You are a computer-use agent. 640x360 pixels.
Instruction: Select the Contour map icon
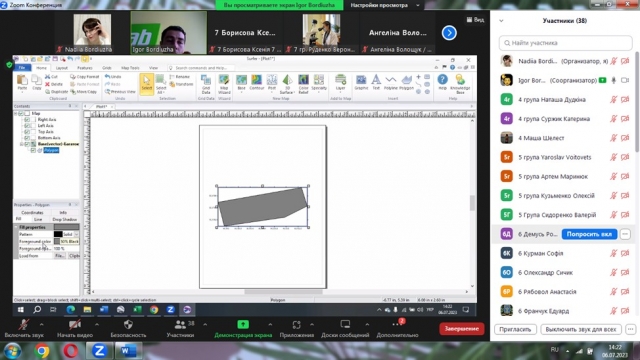[256, 82]
